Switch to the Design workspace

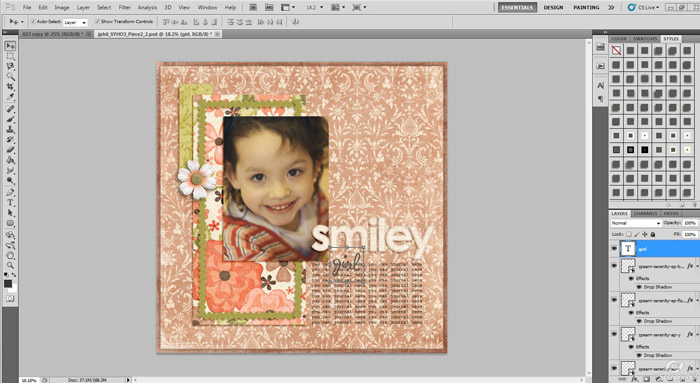[x=553, y=7]
